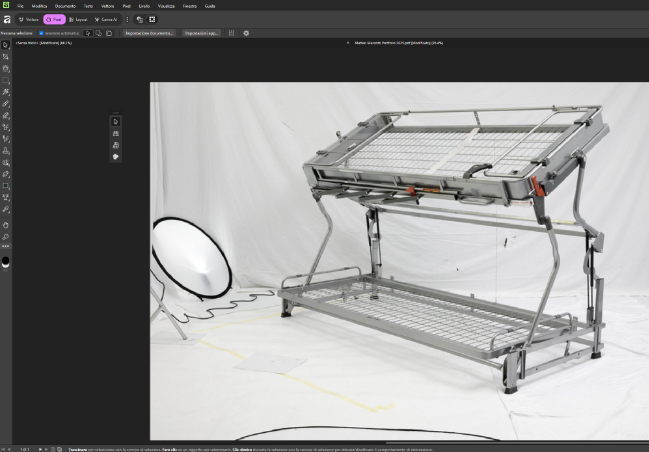Close the Portfolio pdf document tab
The image size is (649, 452).
coord(348,43)
